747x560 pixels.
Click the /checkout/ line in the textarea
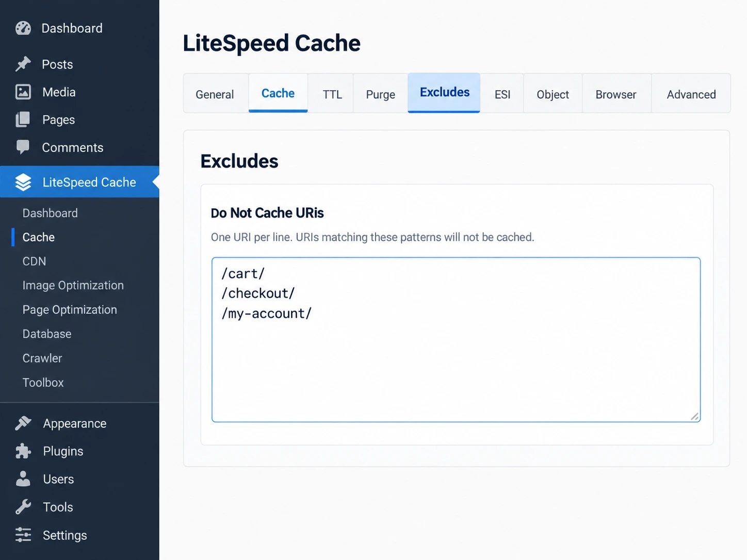pos(258,293)
